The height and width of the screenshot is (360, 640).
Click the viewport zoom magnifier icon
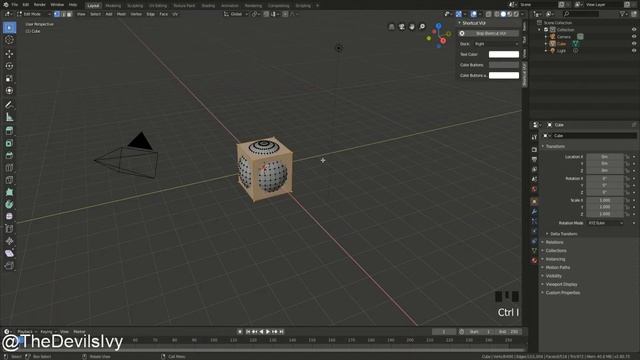(422, 27)
